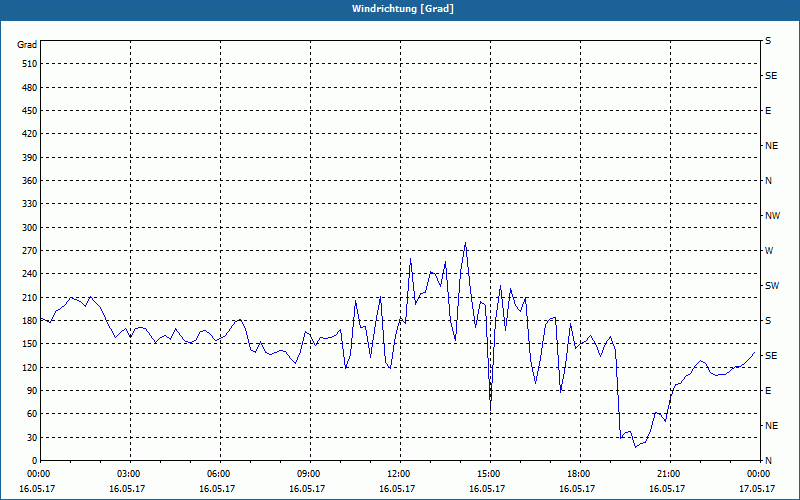Click the 15:00 time axis label
The image size is (800, 500).
(x=490, y=474)
